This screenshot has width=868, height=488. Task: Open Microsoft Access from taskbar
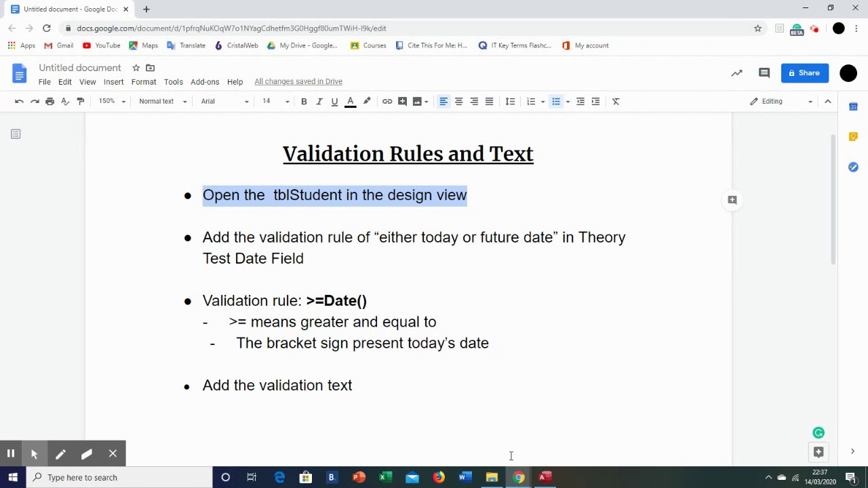545,477
